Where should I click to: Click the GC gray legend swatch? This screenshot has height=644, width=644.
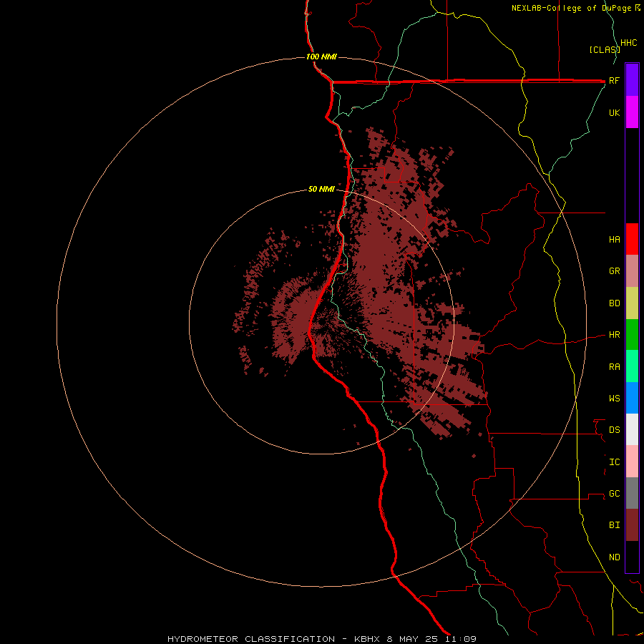pos(632,493)
